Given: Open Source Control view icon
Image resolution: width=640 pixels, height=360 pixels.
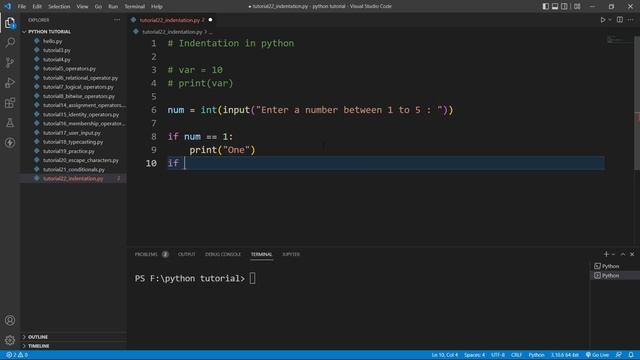Looking at the screenshot, I should (10, 62).
